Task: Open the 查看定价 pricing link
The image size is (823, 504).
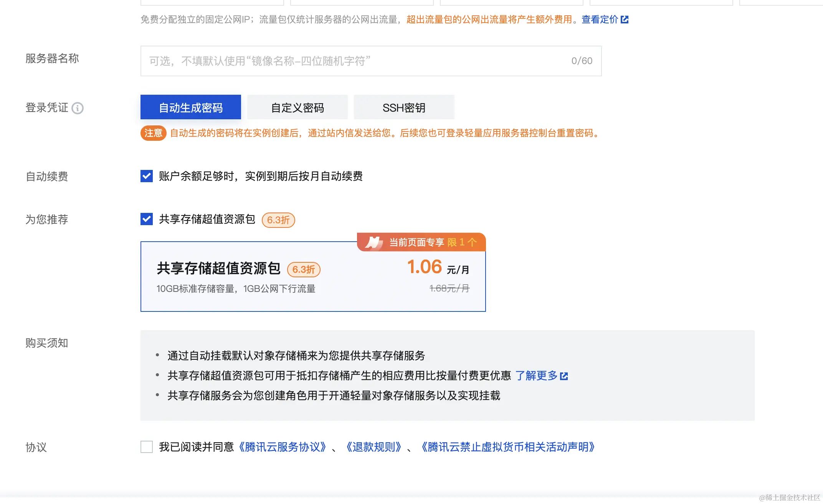Action: pyautogui.click(x=600, y=20)
